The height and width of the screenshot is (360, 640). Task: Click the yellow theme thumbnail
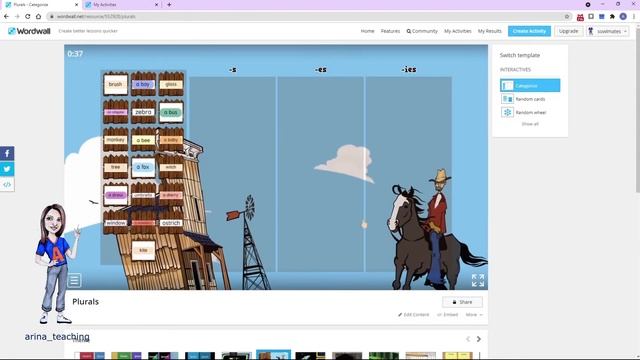click(x=457, y=356)
